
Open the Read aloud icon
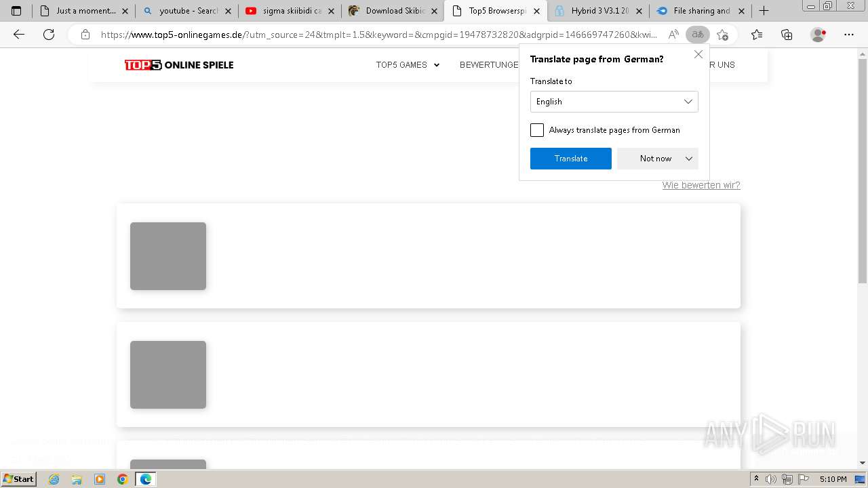click(673, 35)
